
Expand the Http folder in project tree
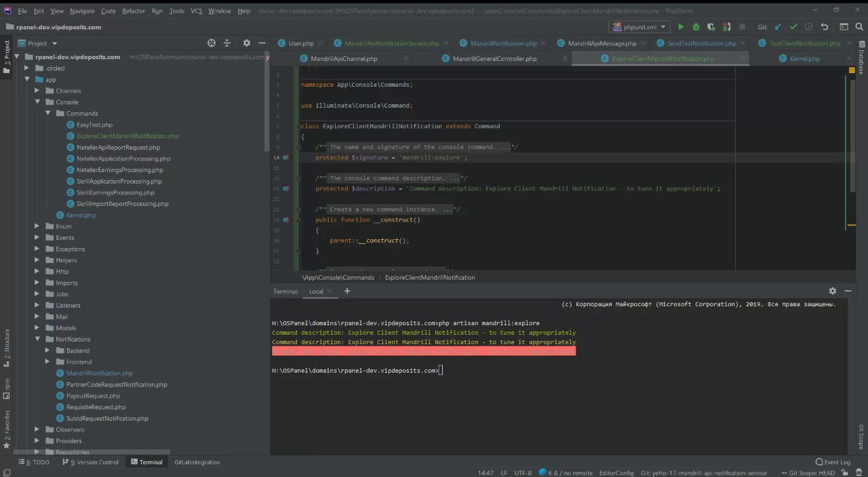(38, 272)
